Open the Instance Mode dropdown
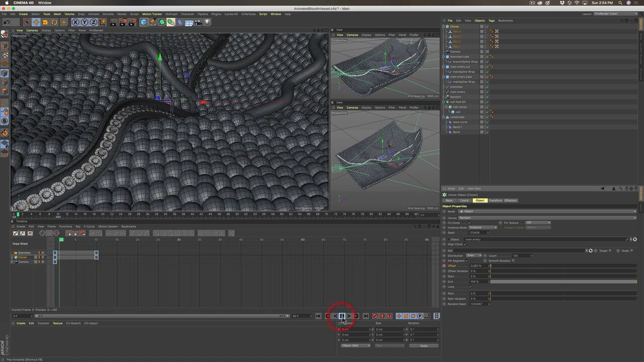This screenshot has height=362, width=644. (x=483, y=227)
